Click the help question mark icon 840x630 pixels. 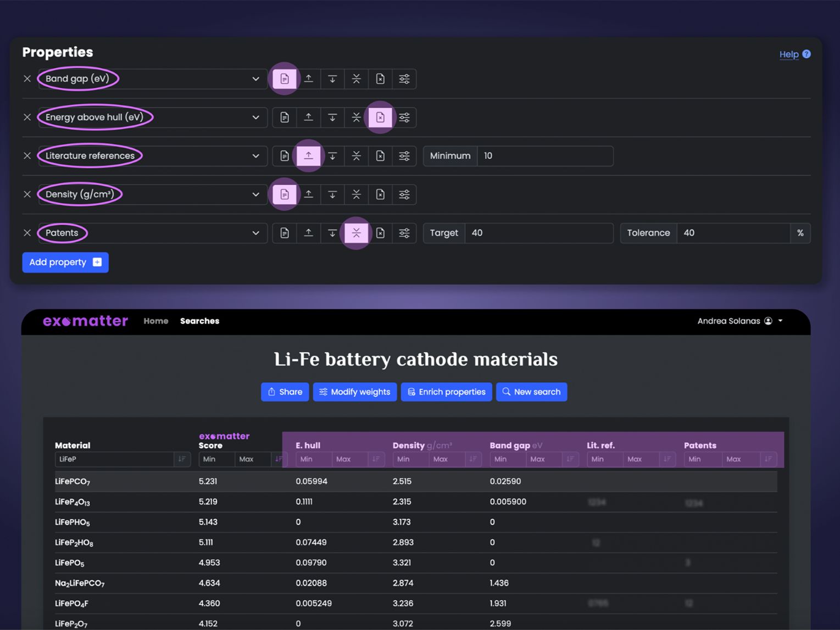(806, 54)
